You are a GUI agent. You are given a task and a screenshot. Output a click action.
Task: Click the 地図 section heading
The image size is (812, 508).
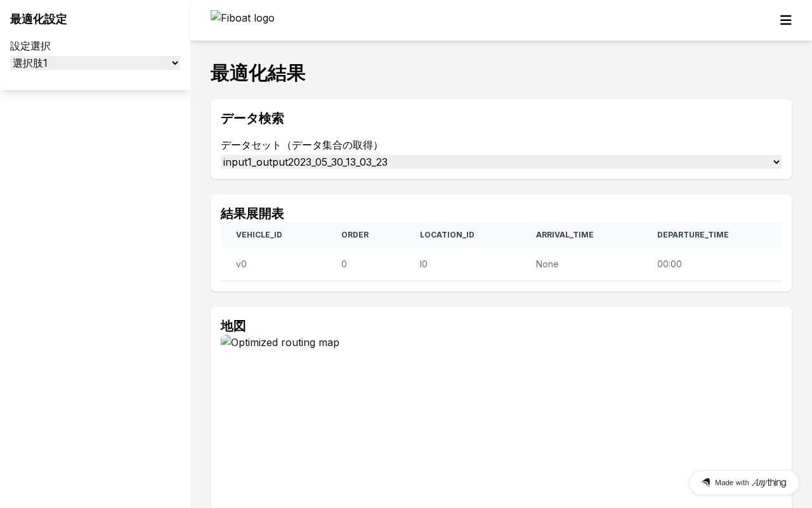tap(233, 326)
